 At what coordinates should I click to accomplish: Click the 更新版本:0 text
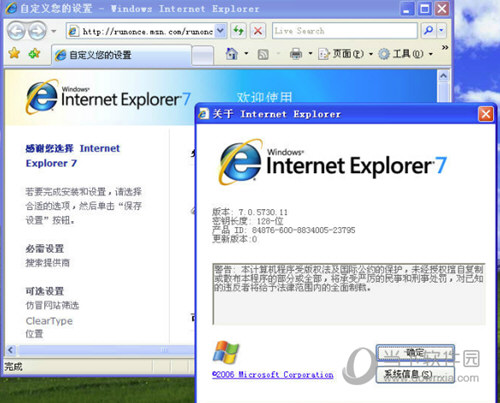coord(235,239)
